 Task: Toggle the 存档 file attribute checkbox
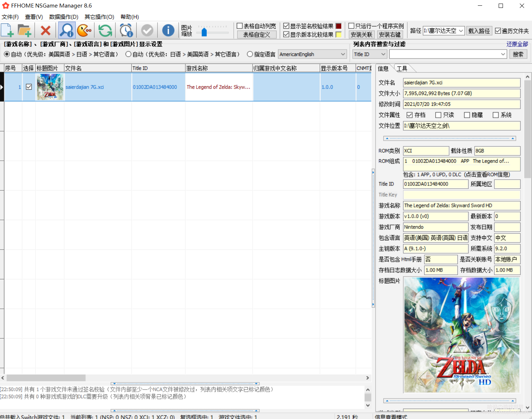tap(410, 115)
